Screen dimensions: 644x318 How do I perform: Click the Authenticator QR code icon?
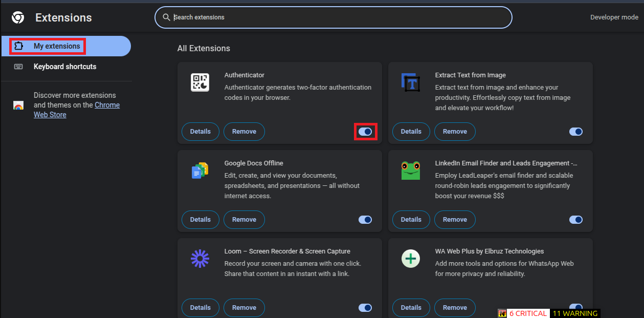coord(200,82)
